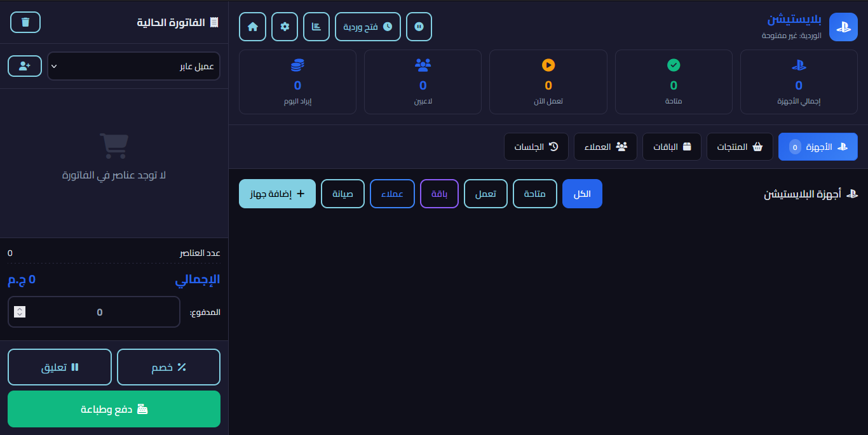Click the trash icon to clear invoice
868x435 pixels.
(25, 22)
